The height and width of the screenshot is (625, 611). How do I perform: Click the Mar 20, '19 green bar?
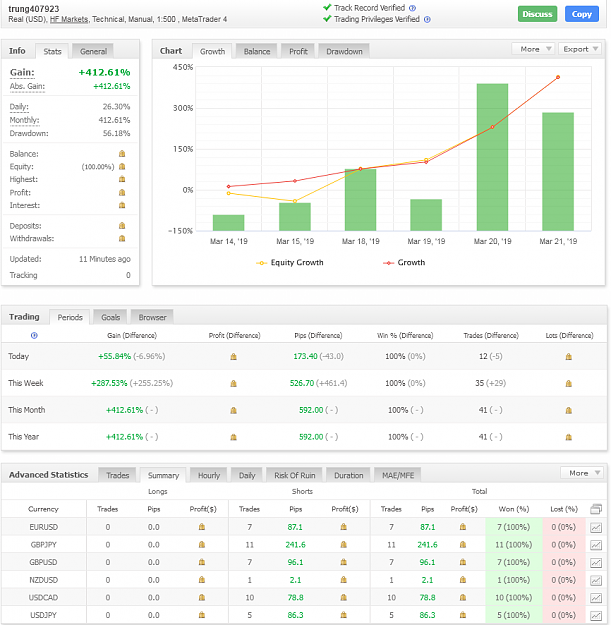pos(492,157)
